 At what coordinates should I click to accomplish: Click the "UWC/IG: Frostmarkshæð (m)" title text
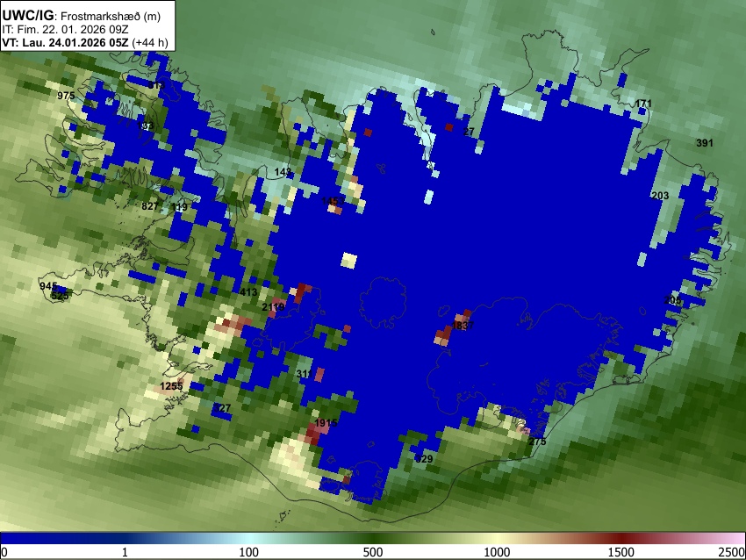coord(82,16)
